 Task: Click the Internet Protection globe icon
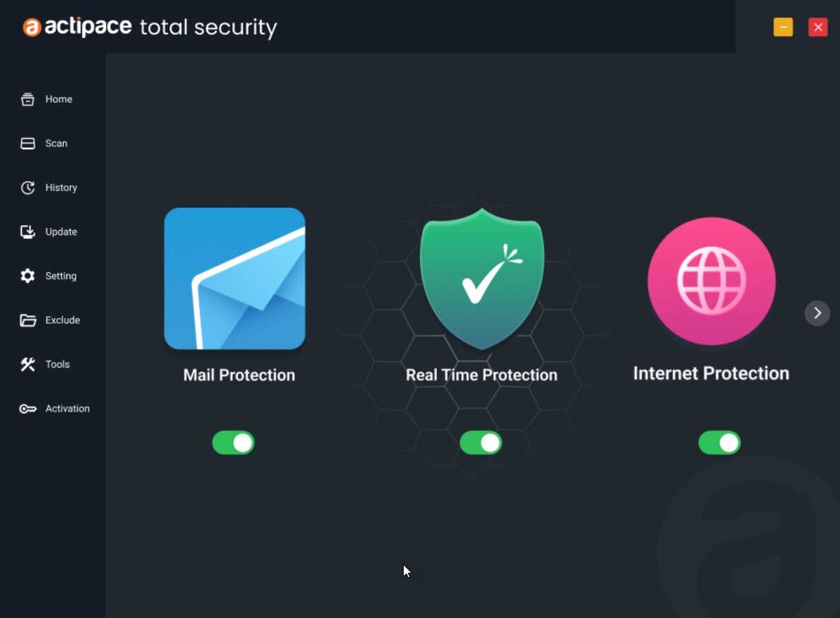[711, 281]
